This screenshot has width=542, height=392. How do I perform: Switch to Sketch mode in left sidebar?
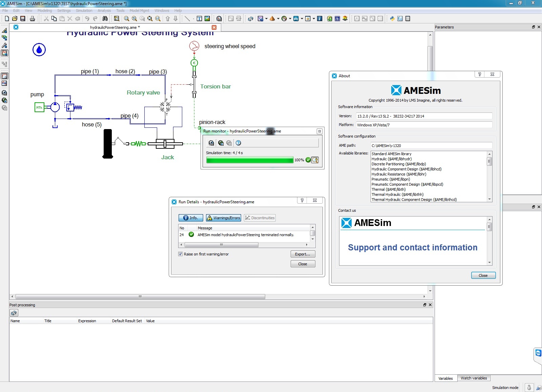pos(4,30)
